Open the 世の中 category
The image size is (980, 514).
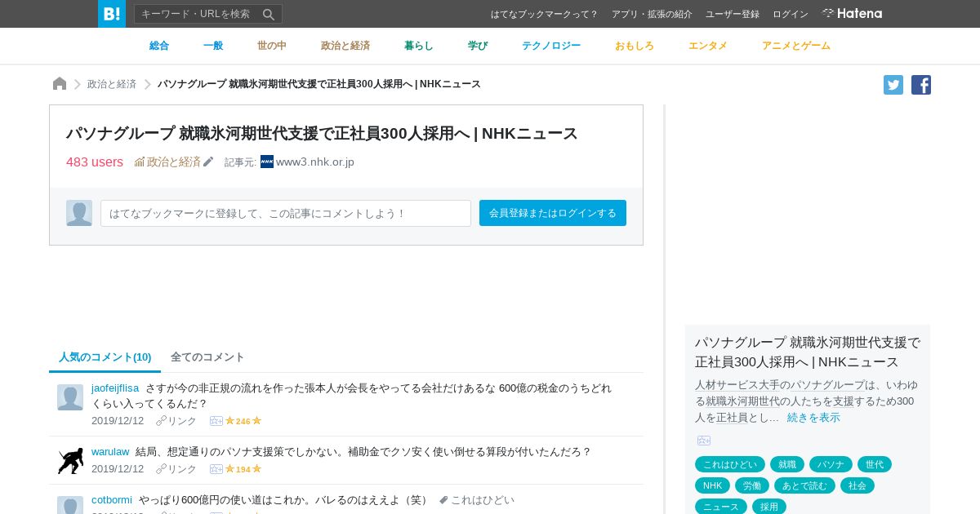272,46
